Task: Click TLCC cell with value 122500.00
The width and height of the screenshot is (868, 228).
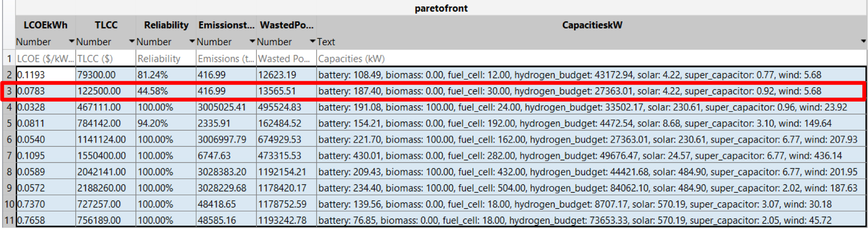Action: 106,91
